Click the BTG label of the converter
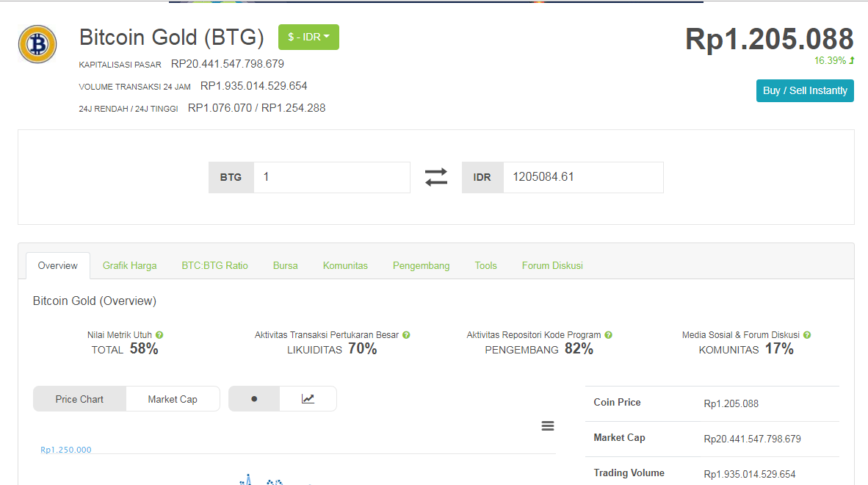Image resolution: width=868 pixels, height=485 pixels. pyautogui.click(x=231, y=177)
